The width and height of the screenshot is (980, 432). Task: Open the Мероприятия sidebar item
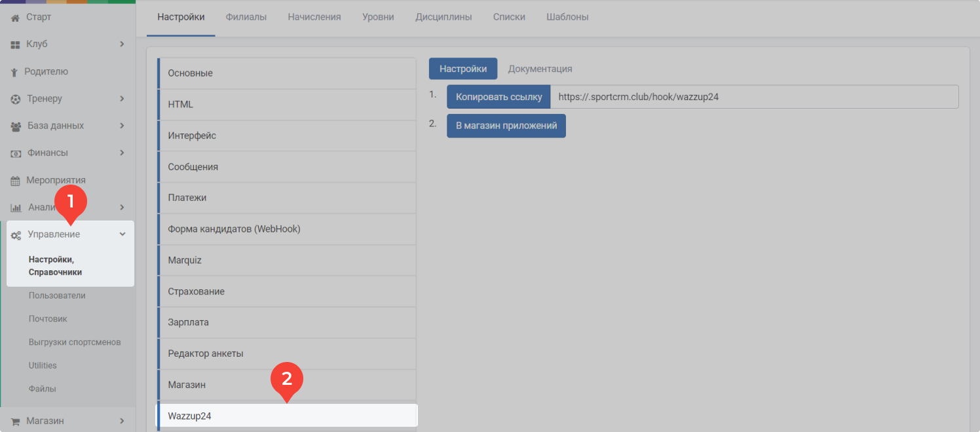[x=56, y=180]
